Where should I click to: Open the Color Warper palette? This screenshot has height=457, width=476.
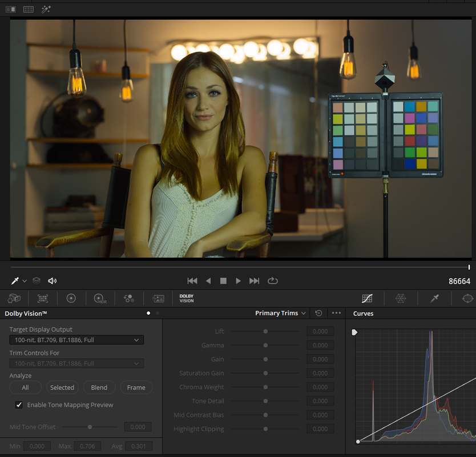(401, 298)
